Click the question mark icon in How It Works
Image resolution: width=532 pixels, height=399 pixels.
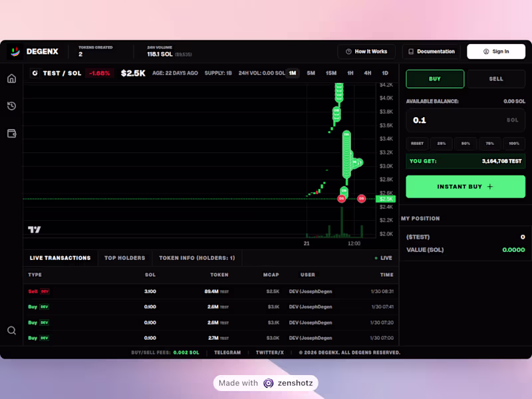(x=348, y=52)
